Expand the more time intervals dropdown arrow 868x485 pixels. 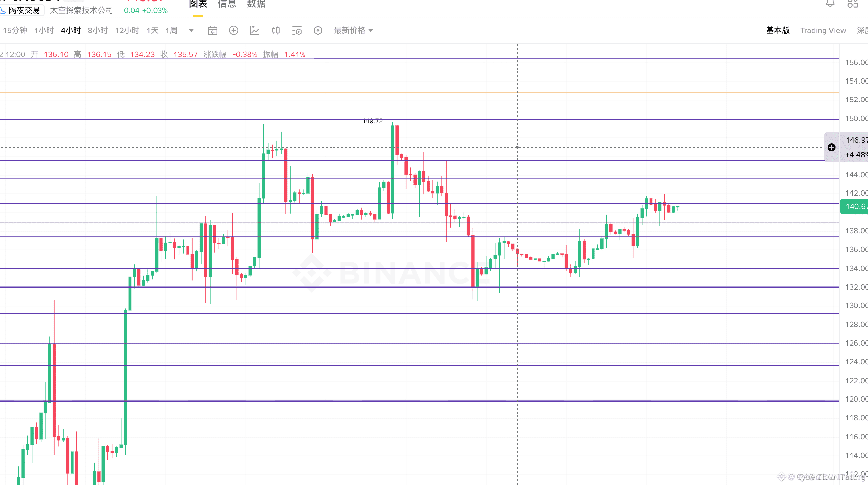pos(191,30)
